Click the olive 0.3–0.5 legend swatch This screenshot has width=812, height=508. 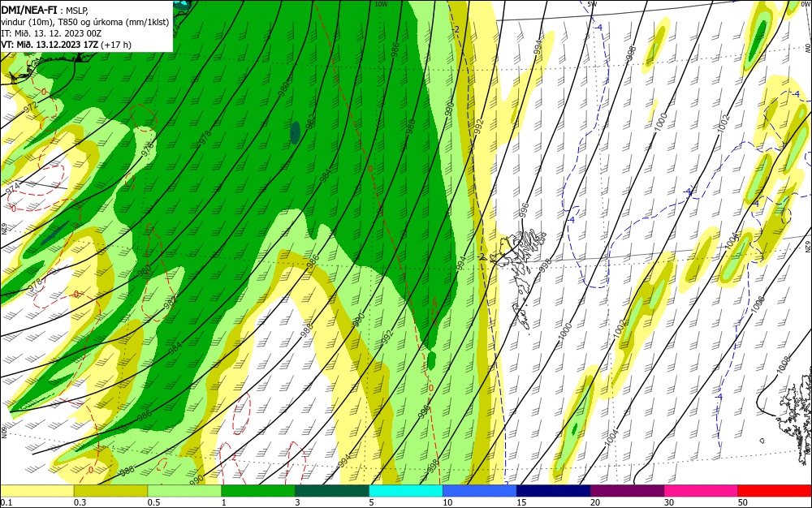click(x=110, y=491)
